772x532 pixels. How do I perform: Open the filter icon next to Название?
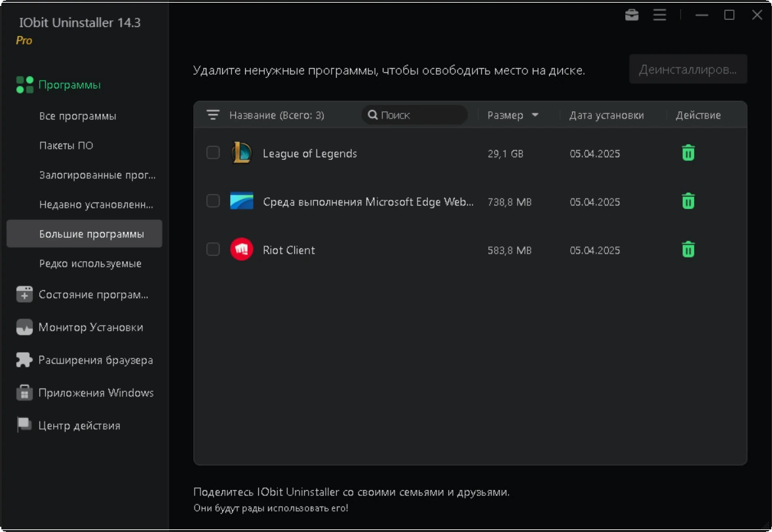click(x=213, y=115)
